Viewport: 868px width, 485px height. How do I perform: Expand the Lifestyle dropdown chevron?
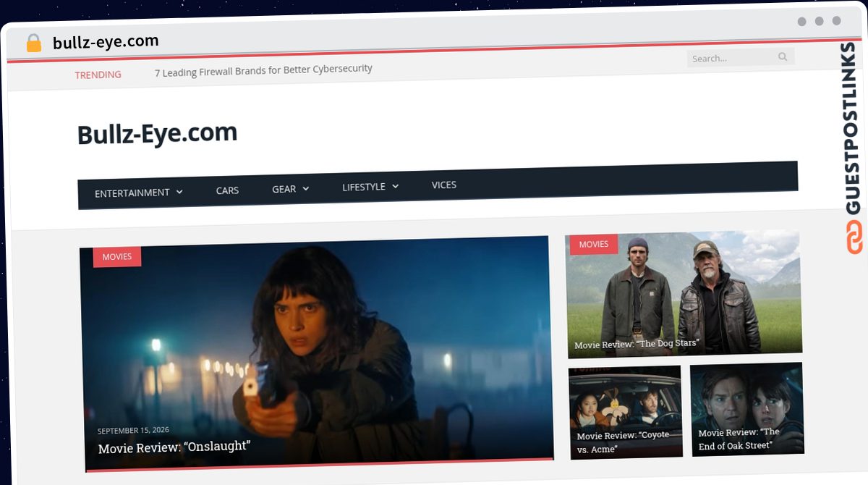click(395, 187)
